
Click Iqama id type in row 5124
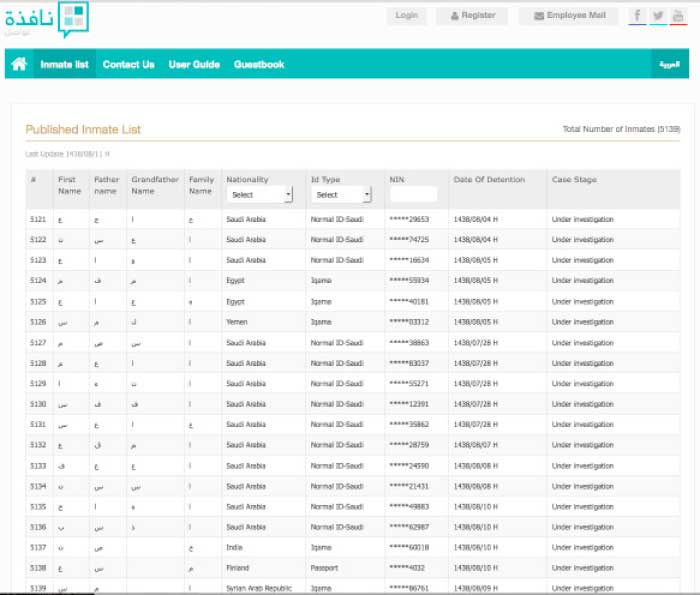click(321, 281)
